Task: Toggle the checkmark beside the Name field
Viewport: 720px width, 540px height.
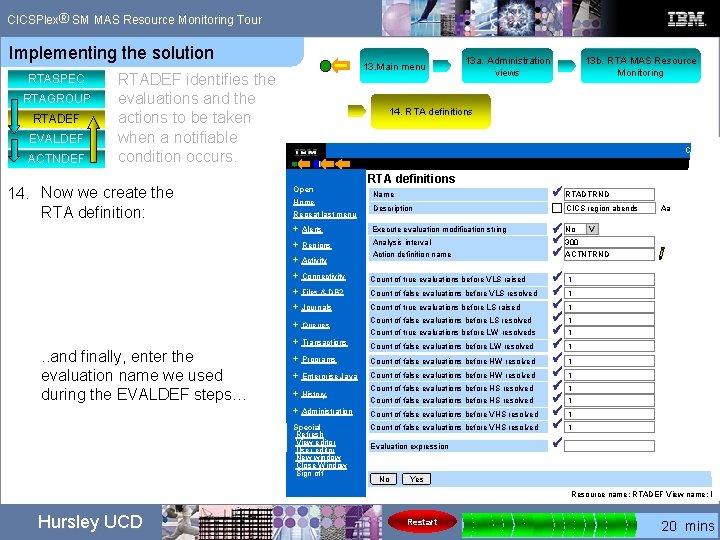Action: 557,192
